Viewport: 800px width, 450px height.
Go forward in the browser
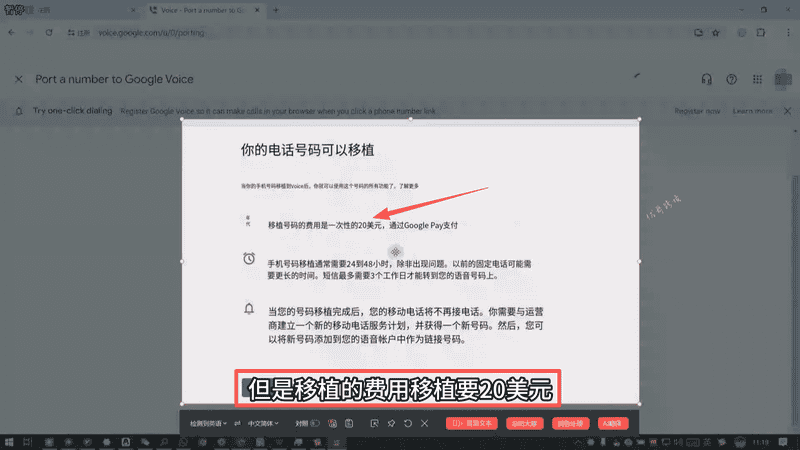(30, 33)
